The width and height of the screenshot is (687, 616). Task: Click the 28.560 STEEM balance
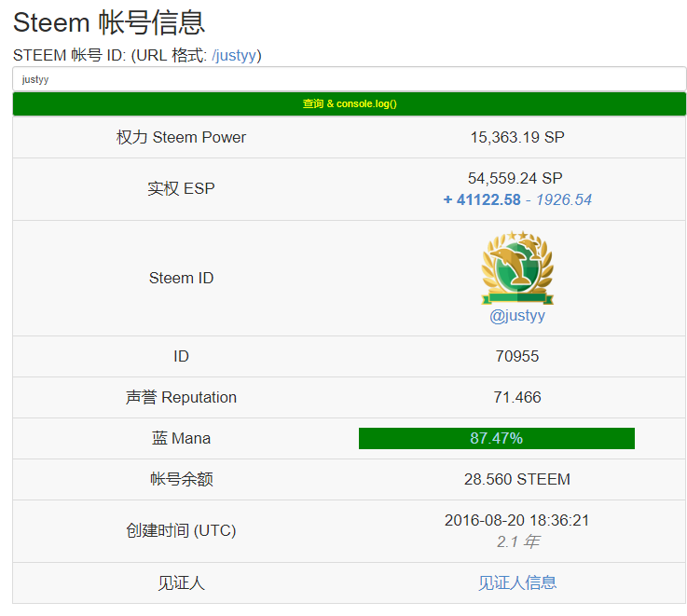click(516, 479)
